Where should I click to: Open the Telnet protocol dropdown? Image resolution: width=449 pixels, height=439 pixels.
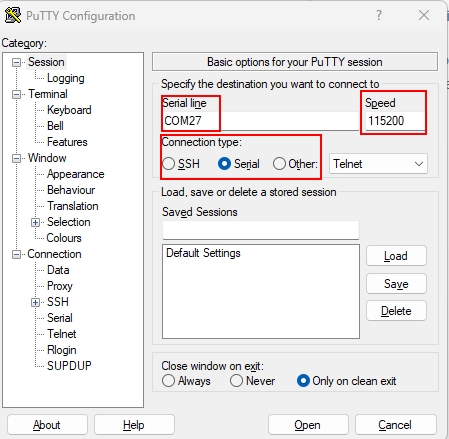tap(378, 164)
